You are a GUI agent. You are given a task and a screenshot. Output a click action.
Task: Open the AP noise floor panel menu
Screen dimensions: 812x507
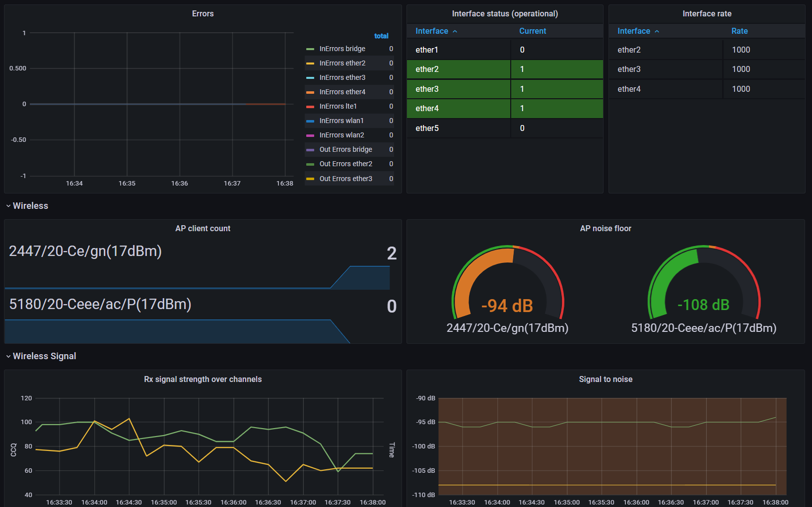tap(605, 229)
